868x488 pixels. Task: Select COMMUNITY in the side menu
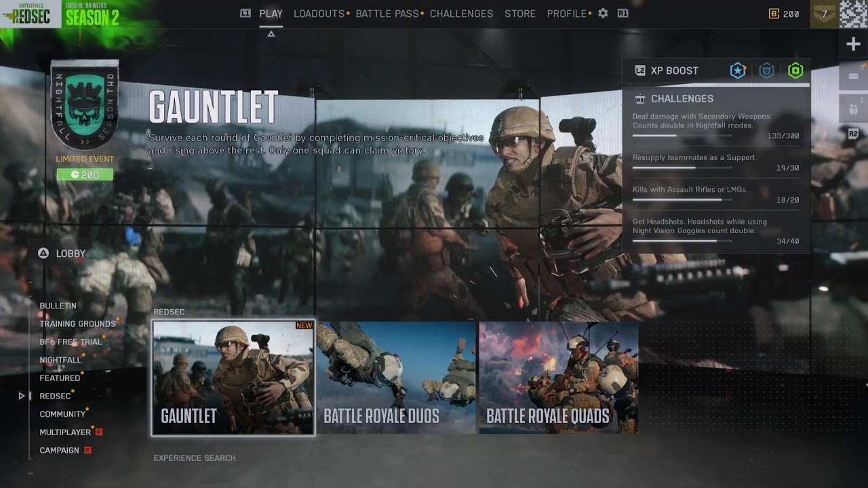coord(62,414)
